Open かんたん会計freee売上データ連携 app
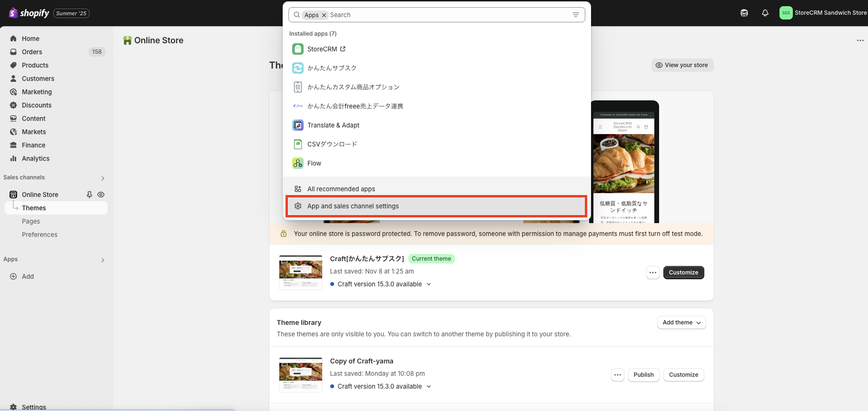Image resolution: width=868 pixels, height=411 pixels. click(x=437, y=106)
